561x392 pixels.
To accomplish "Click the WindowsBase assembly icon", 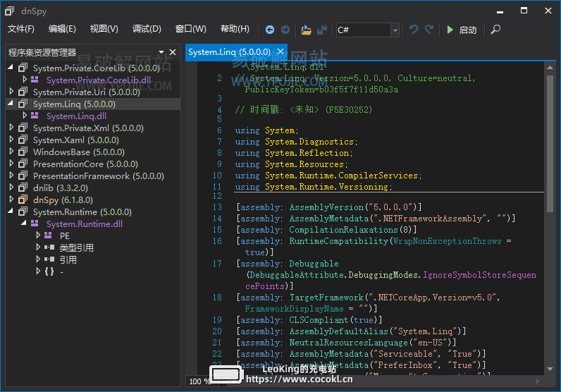I will [x=23, y=152].
